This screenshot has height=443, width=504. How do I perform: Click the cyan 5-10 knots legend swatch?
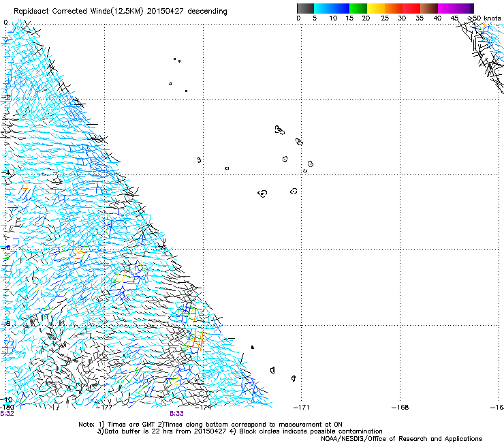click(322, 8)
